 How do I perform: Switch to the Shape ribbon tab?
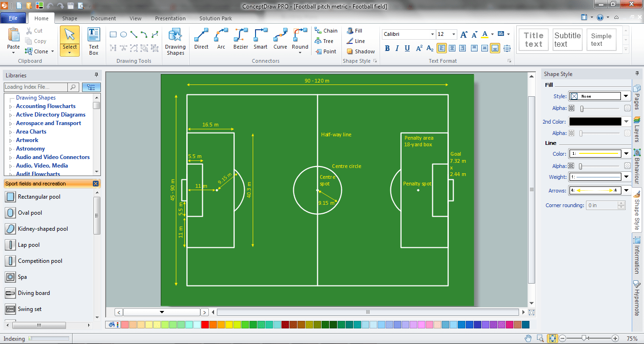pyautogui.click(x=69, y=18)
